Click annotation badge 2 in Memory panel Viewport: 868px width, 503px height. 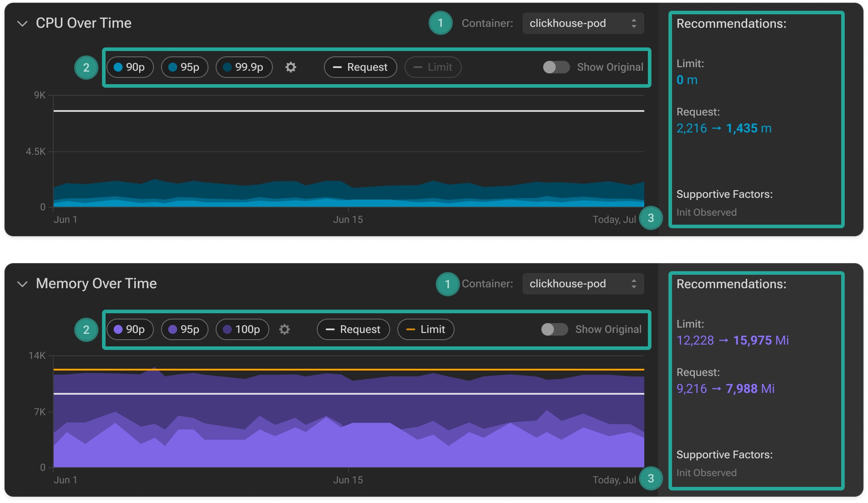pyautogui.click(x=86, y=330)
